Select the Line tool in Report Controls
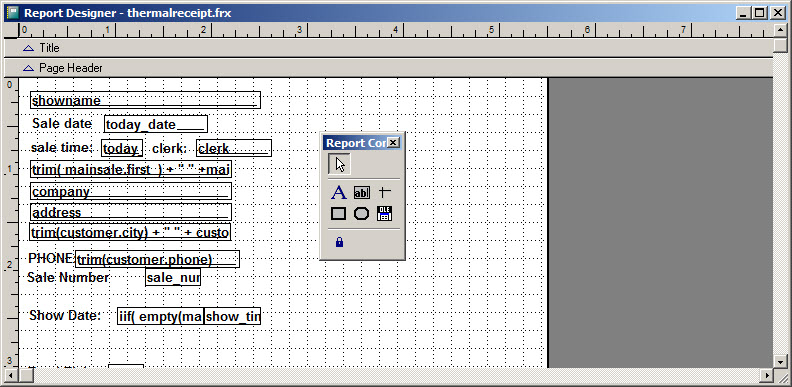Image resolution: width=792 pixels, height=387 pixels. (x=384, y=192)
